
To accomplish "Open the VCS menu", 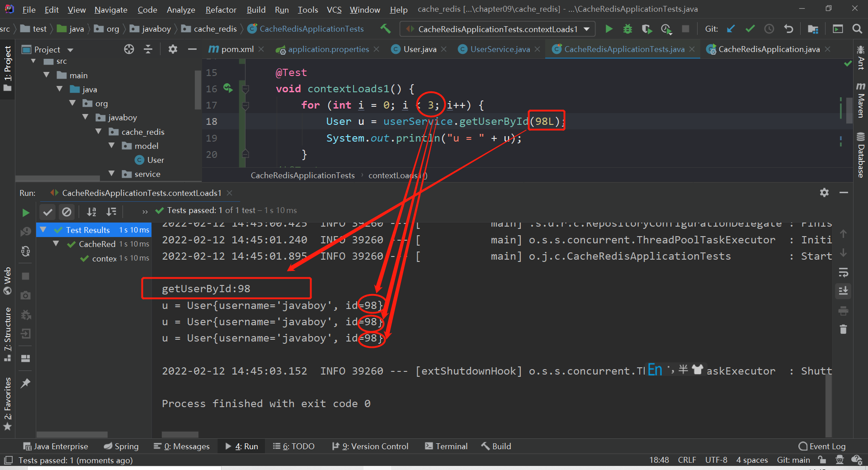I will 334,9.
